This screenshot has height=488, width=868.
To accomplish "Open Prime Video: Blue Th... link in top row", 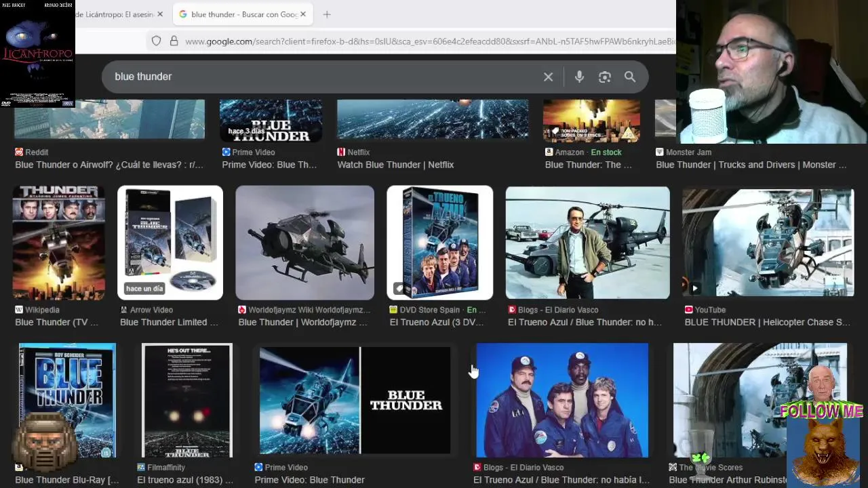I will point(269,165).
